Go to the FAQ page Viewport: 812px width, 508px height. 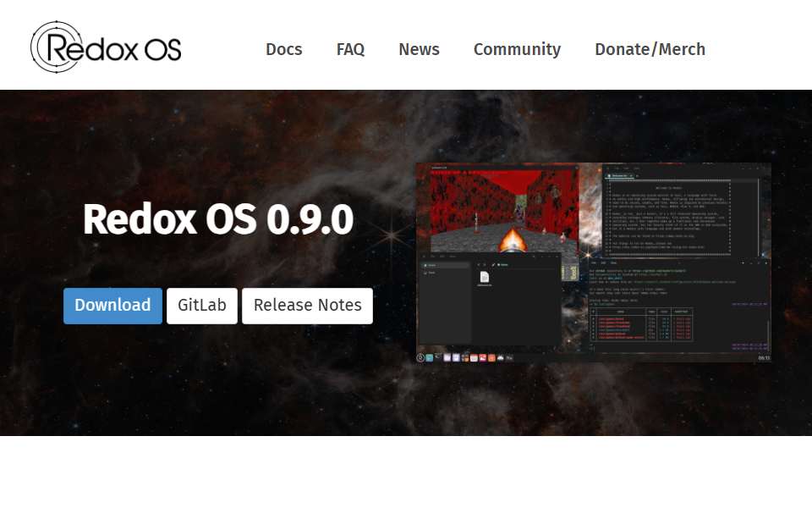350,49
